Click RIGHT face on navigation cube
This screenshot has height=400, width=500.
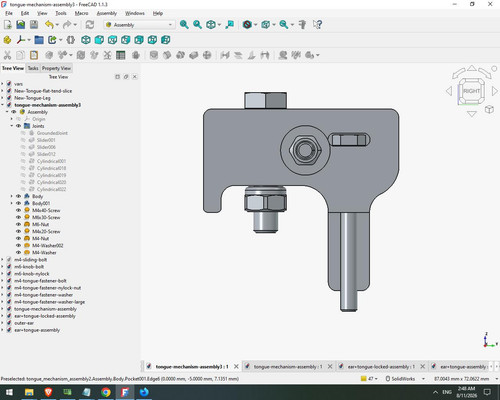tap(471, 91)
